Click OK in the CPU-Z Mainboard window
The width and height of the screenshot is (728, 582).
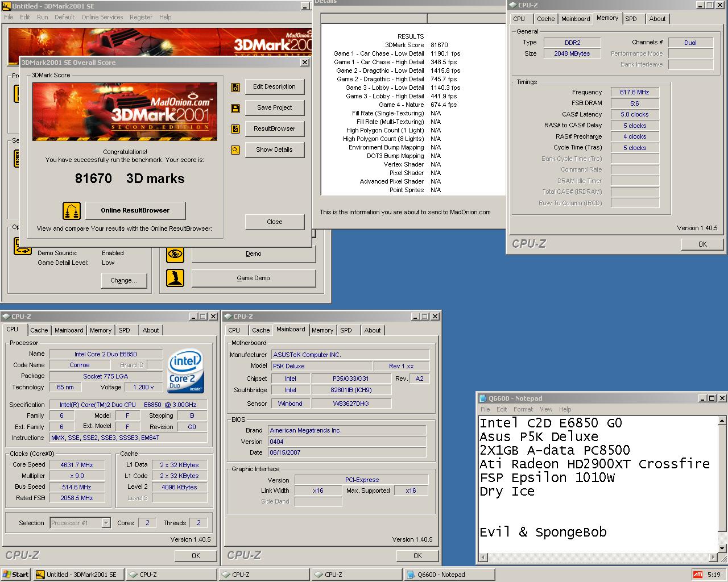tap(417, 556)
